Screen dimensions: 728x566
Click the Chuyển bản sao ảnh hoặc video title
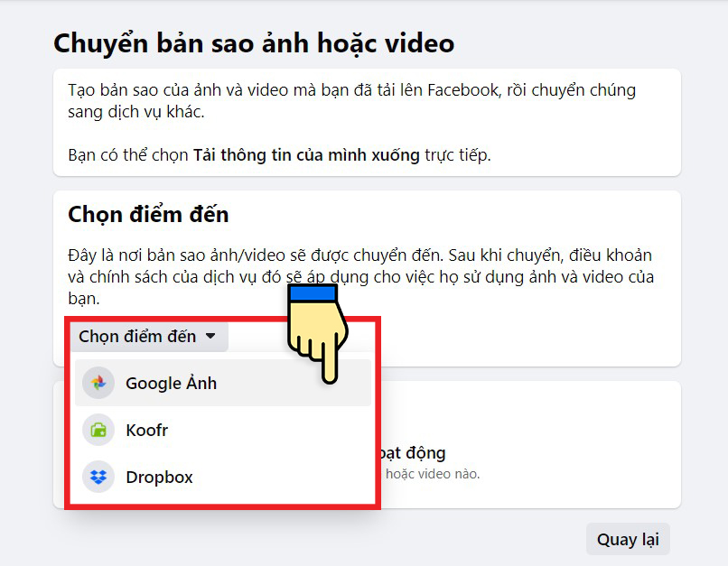[x=254, y=42]
